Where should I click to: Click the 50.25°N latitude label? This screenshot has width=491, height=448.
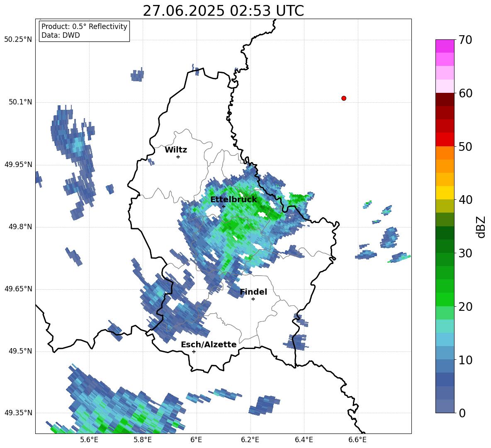(18, 40)
